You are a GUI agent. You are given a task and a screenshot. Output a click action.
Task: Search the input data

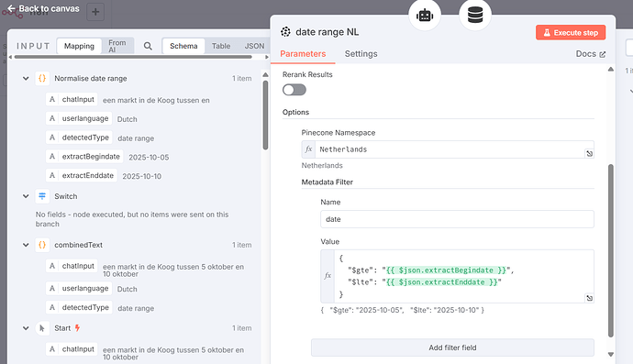point(148,46)
